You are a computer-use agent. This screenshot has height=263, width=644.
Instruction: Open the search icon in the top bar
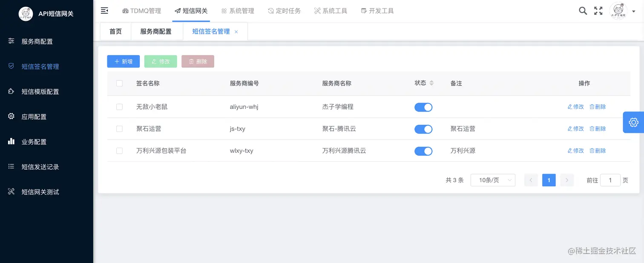point(583,11)
